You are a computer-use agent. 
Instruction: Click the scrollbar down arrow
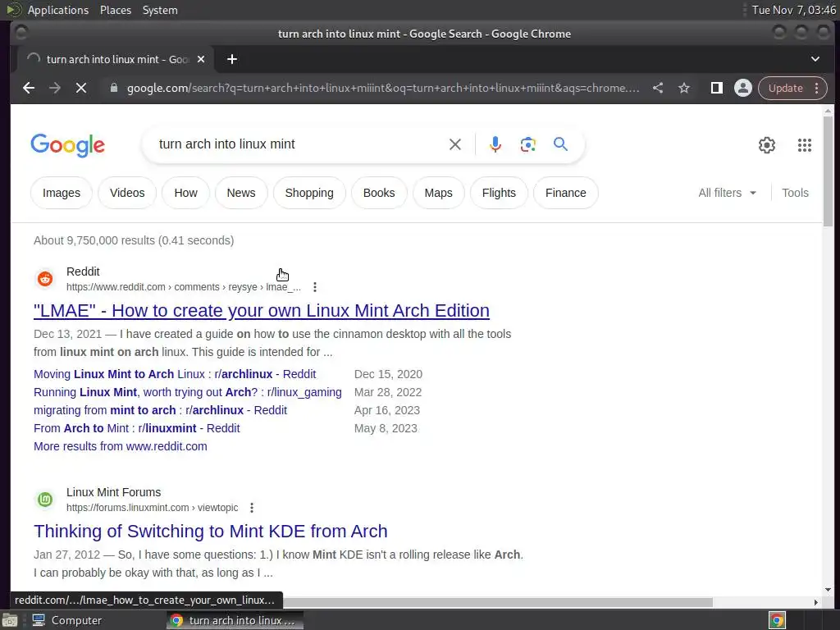click(829, 590)
